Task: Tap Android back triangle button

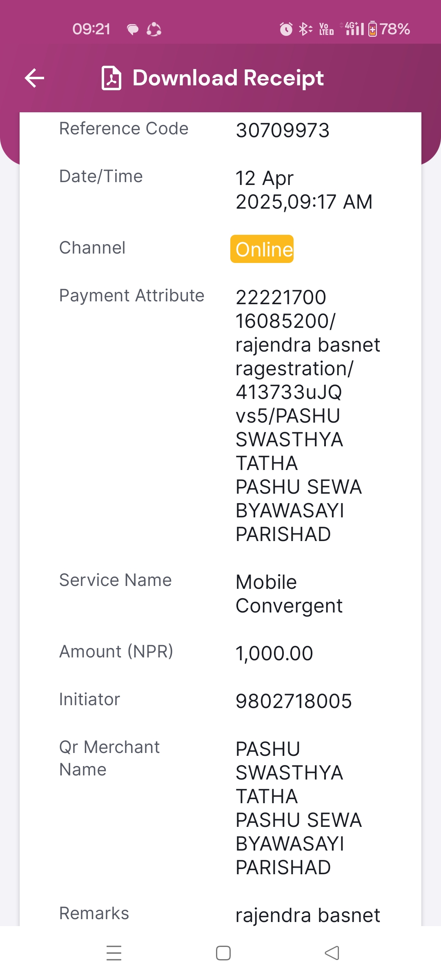Action: point(332,953)
